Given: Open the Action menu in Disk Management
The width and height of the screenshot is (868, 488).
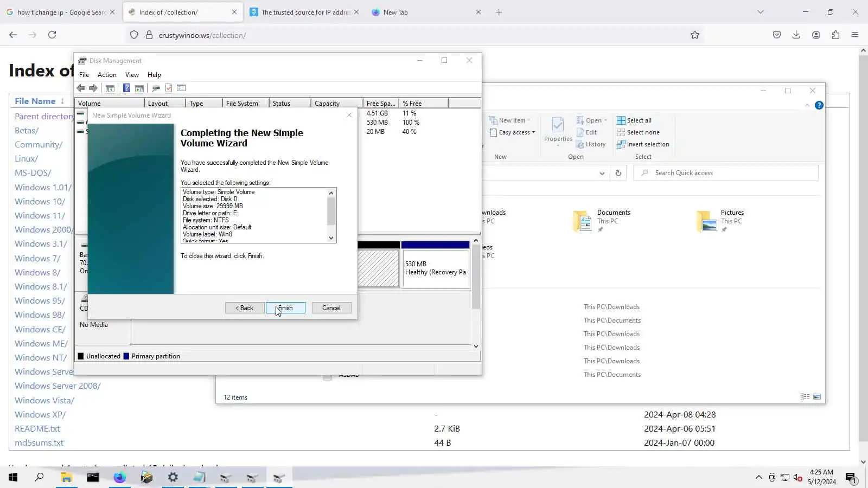Looking at the screenshot, I should click(x=107, y=75).
